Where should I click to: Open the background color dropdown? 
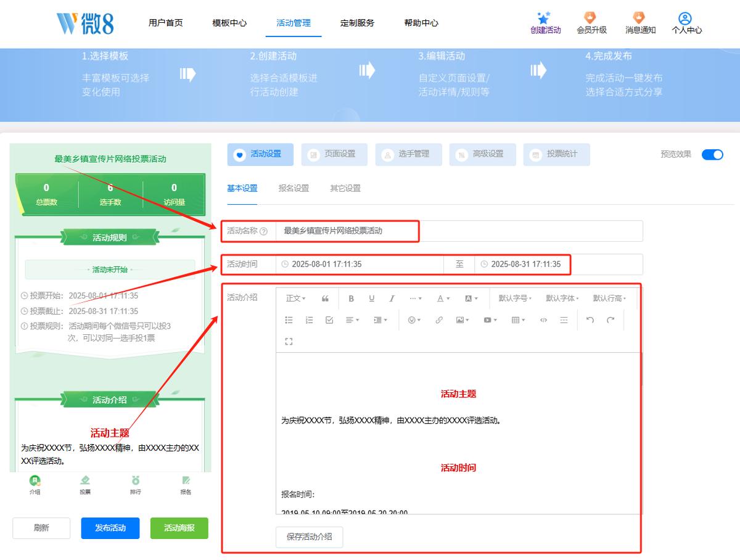pyautogui.click(x=471, y=299)
